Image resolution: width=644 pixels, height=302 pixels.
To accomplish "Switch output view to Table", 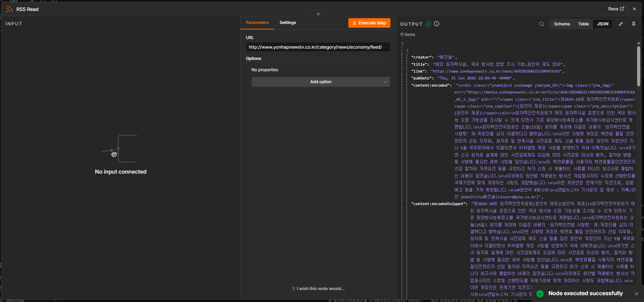I will point(583,24).
